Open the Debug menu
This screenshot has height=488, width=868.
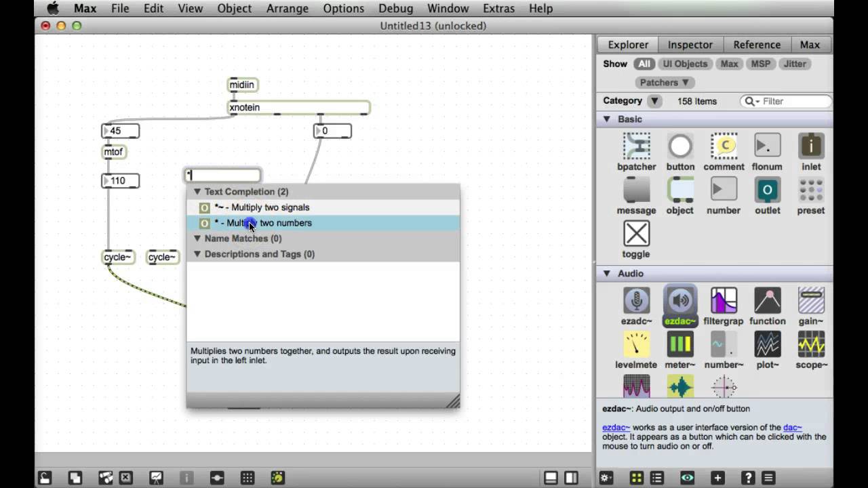pyautogui.click(x=396, y=8)
